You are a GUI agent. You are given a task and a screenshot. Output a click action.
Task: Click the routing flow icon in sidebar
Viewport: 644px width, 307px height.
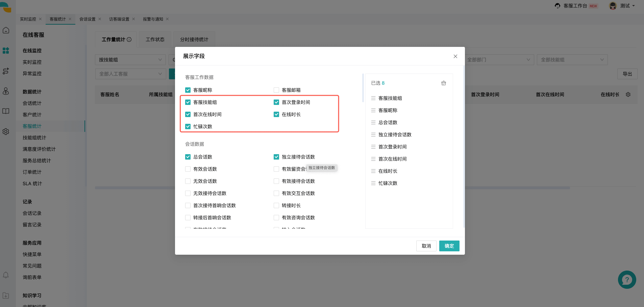click(6, 71)
